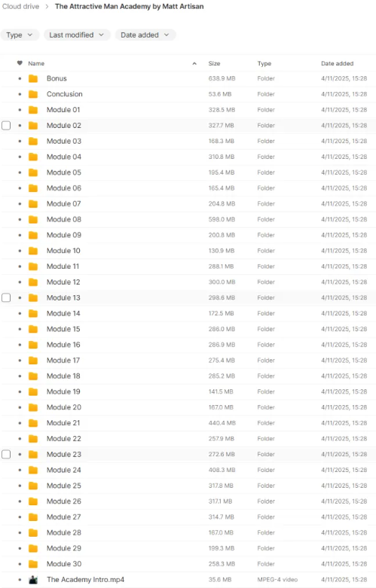Tick the checkbox for Module 23
The height and width of the screenshot is (588, 376).
[6, 455]
